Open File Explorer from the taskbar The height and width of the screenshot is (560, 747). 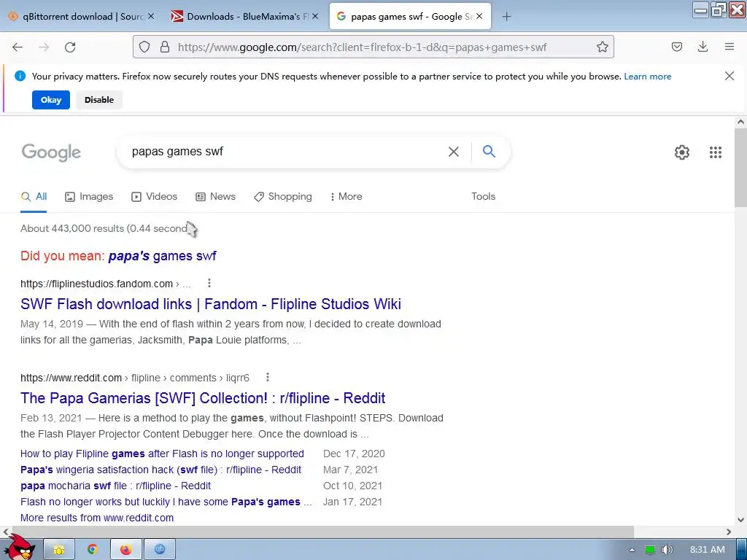pyautogui.click(x=59, y=550)
